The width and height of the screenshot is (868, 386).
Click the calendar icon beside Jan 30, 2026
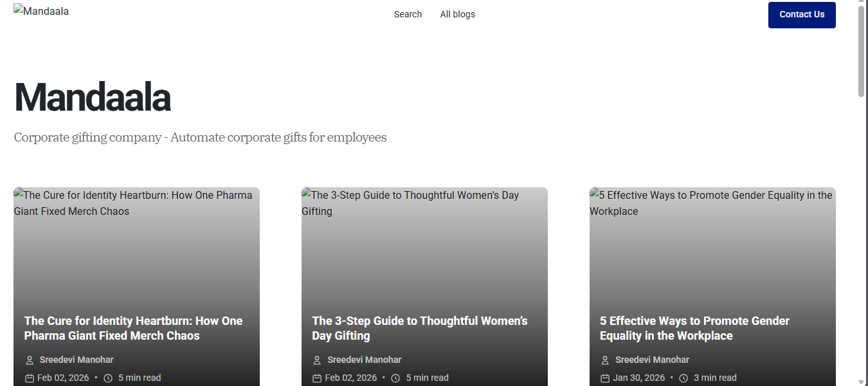tap(605, 378)
